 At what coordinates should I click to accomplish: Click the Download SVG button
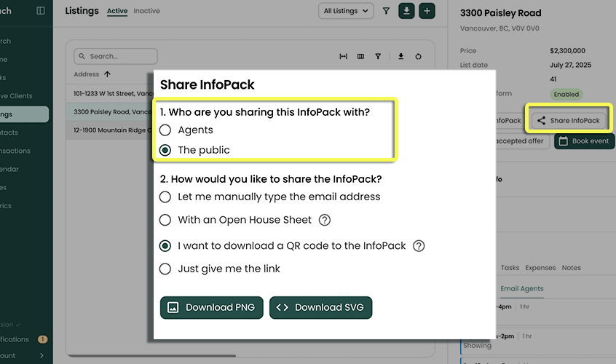(321, 307)
